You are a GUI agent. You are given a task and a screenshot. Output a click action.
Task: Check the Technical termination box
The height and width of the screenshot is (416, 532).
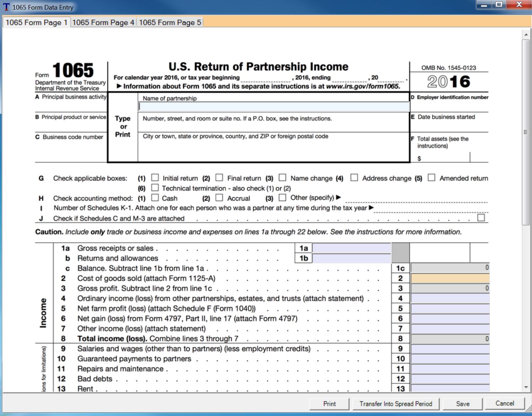click(155, 187)
